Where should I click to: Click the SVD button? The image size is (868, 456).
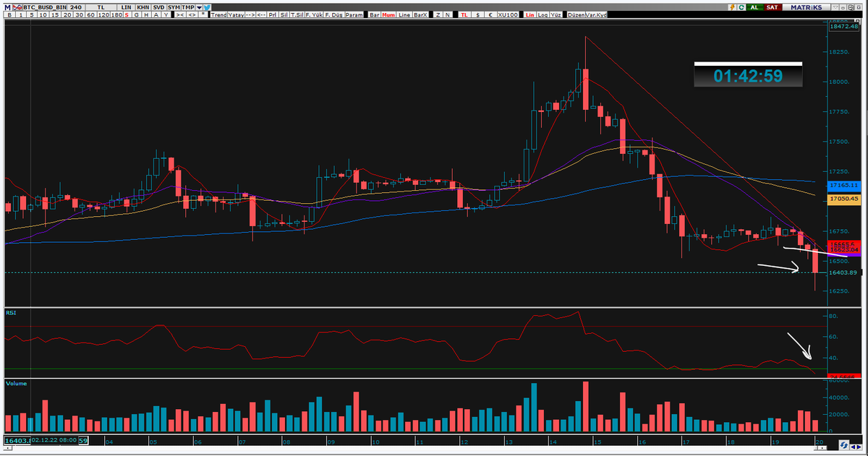(159, 7)
